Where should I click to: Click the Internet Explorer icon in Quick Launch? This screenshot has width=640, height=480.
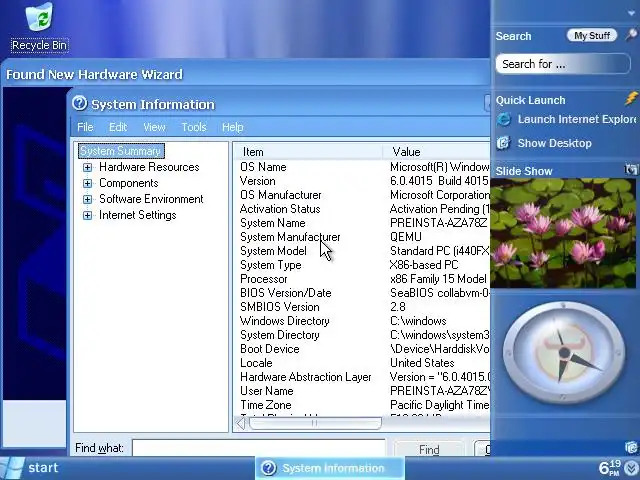(x=504, y=119)
